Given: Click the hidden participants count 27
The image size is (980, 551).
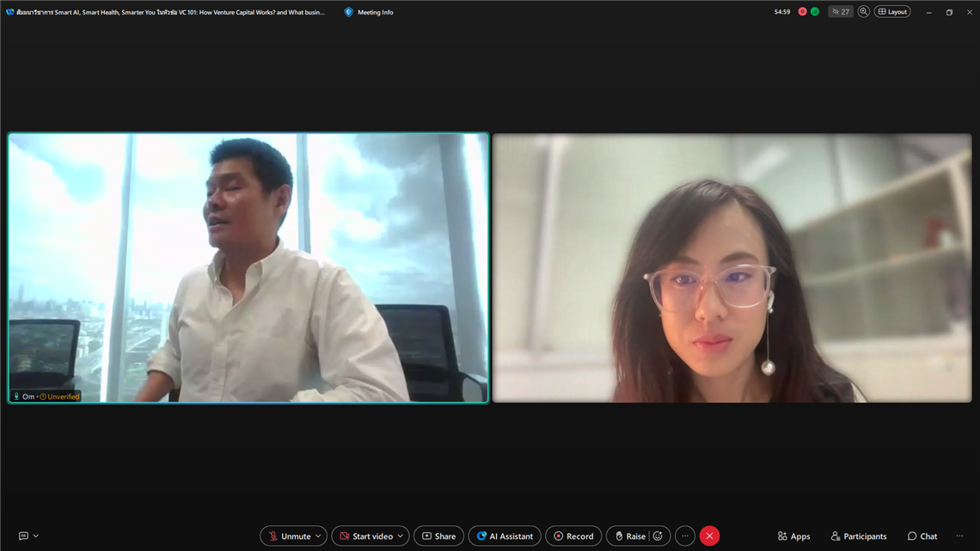Looking at the screenshot, I should tap(841, 12).
